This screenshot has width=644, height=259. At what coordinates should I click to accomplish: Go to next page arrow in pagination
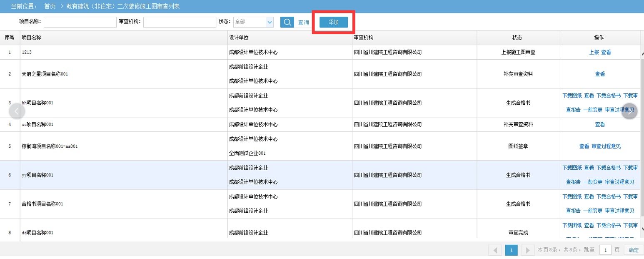pyautogui.click(x=527, y=250)
